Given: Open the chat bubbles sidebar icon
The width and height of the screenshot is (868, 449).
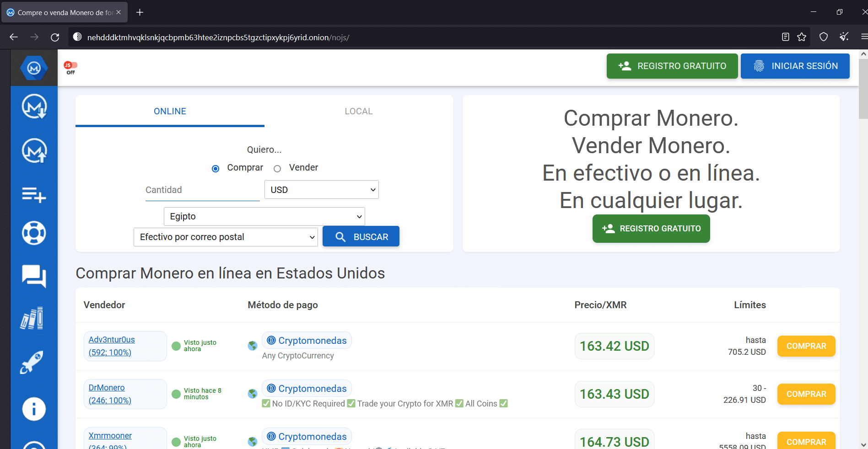Looking at the screenshot, I should coord(34,276).
